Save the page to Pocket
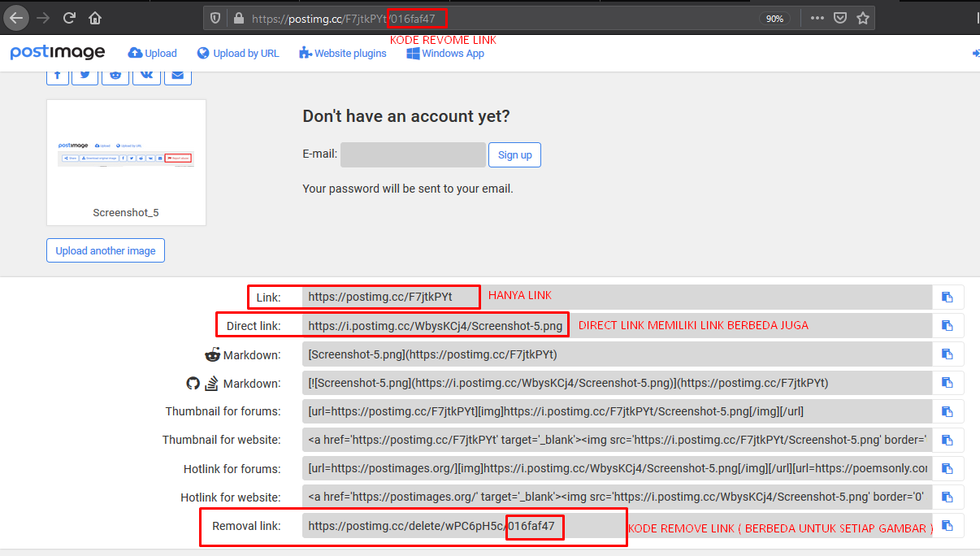The width and height of the screenshot is (980, 556). pos(841,18)
